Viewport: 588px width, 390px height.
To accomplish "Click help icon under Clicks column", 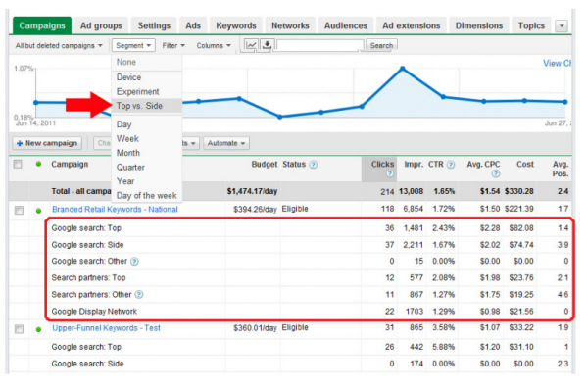I will (x=390, y=173).
